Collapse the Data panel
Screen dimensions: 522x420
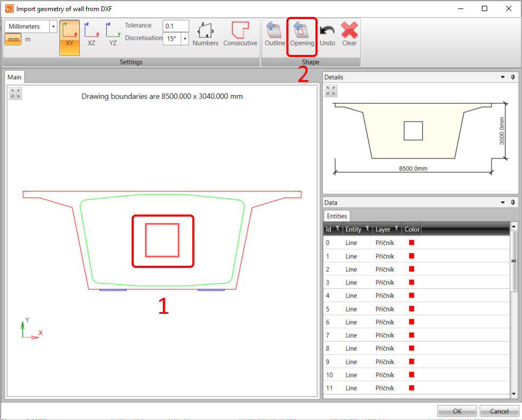pyautogui.click(x=502, y=202)
